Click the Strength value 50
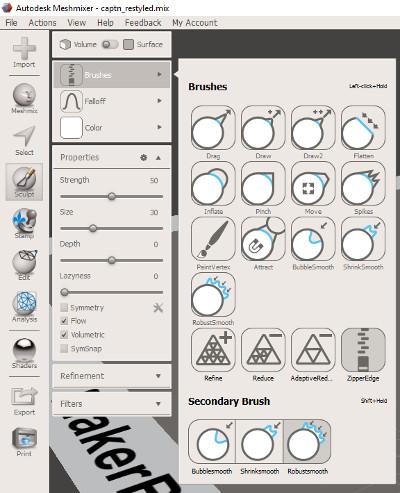The width and height of the screenshot is (400, 493). 154,180
